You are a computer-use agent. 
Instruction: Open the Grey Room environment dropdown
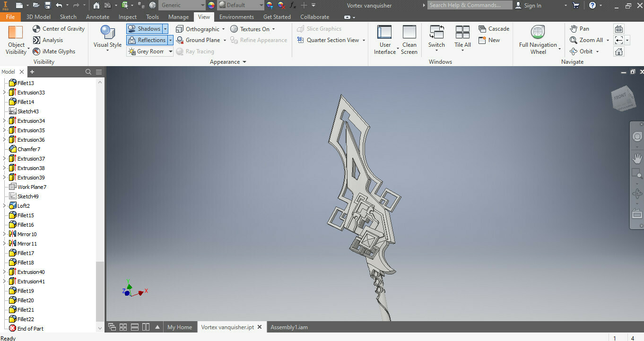point(170,51)
